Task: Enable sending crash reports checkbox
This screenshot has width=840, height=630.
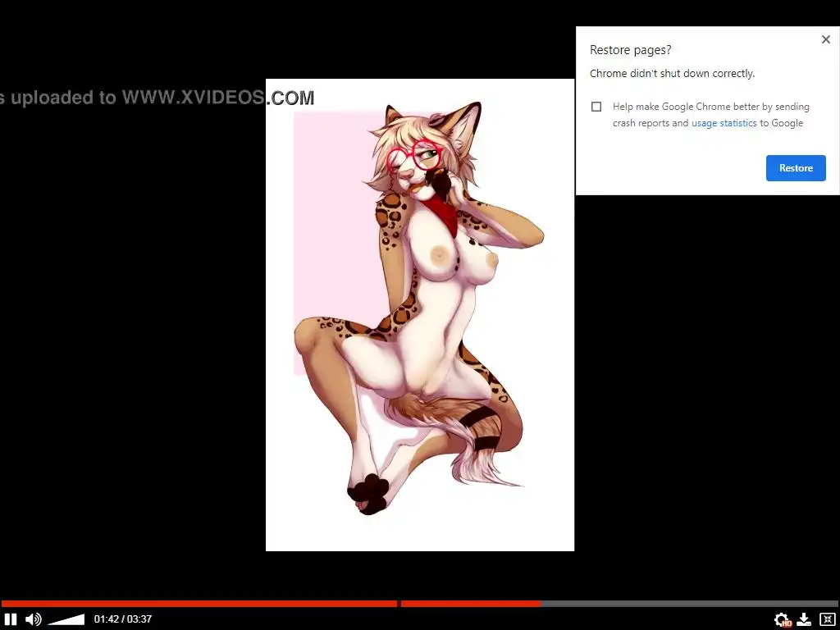Action: pyautogui.click(x=596, y=107)
